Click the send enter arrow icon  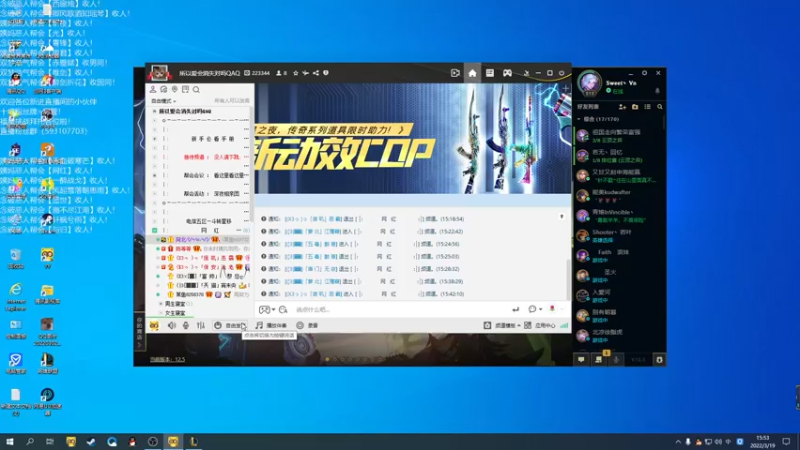tap(516, 309)
